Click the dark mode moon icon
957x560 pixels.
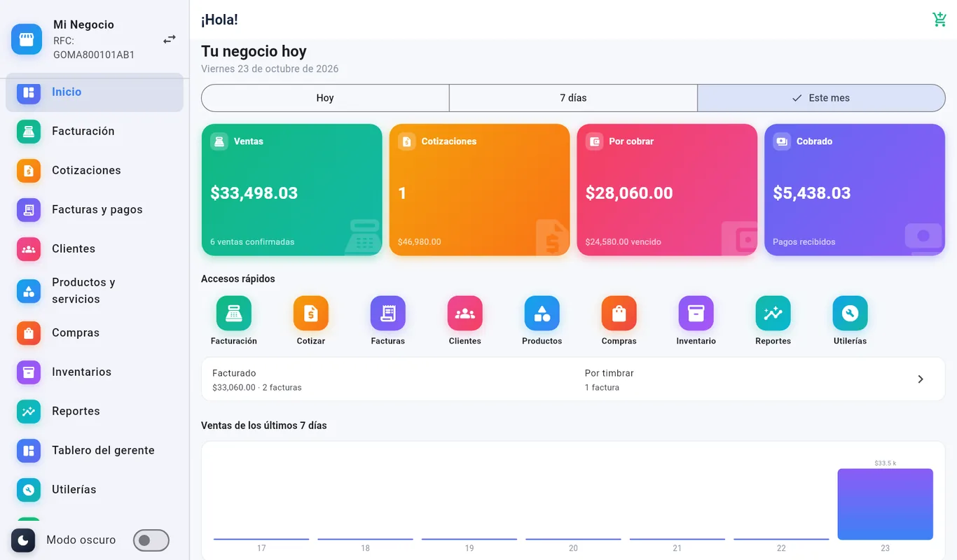[23, 540]
